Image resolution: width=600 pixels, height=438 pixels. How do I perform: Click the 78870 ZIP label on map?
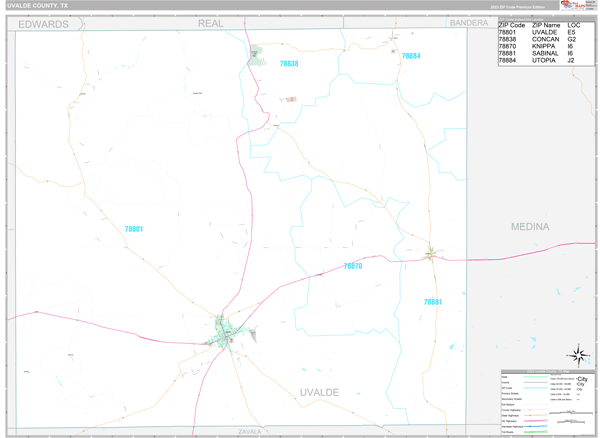(352, 266)
